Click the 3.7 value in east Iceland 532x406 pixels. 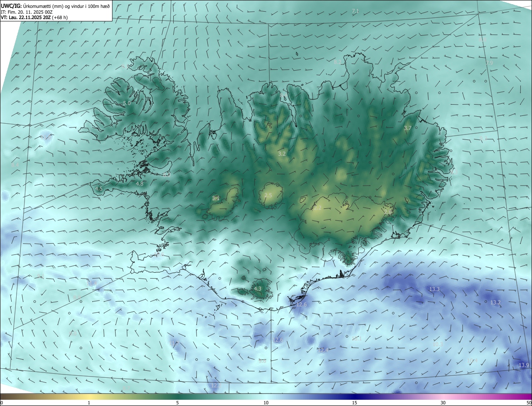click(x=407, y=128)
